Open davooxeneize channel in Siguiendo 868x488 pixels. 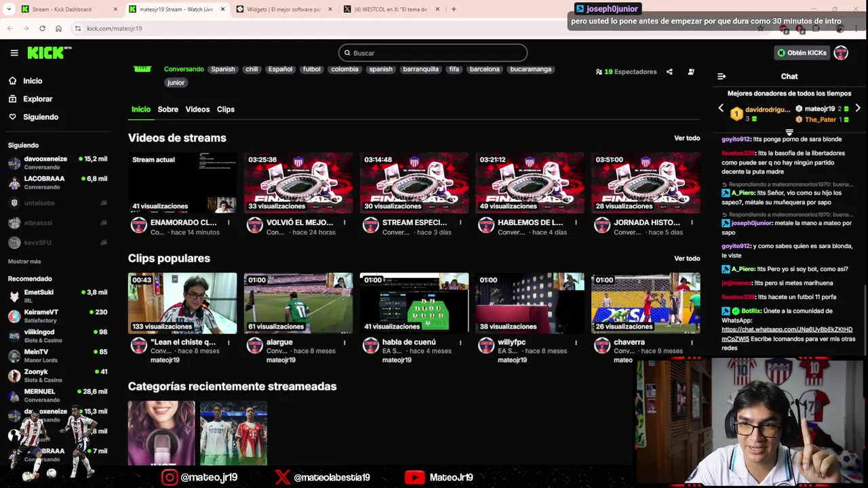point(58,163)
